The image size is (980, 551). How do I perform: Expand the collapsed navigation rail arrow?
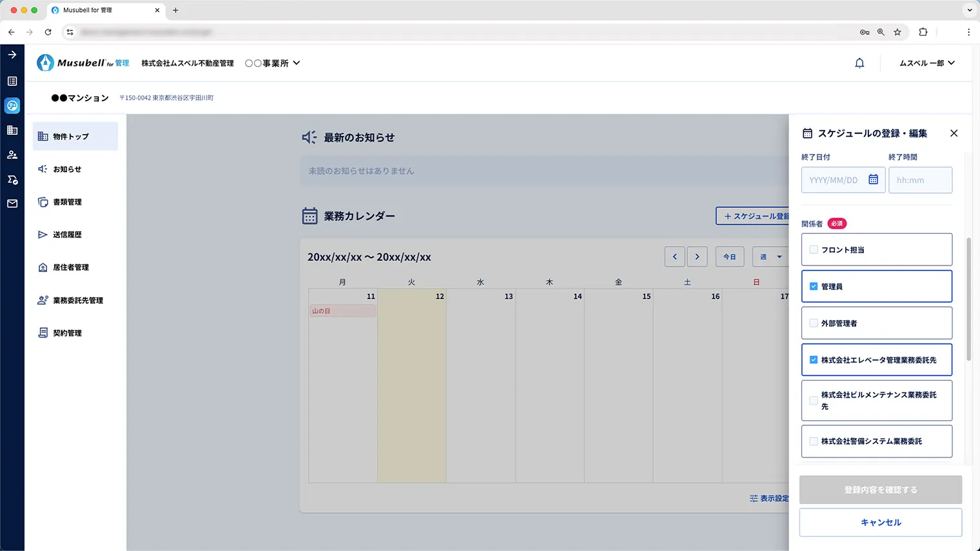(x=12, y=55)
